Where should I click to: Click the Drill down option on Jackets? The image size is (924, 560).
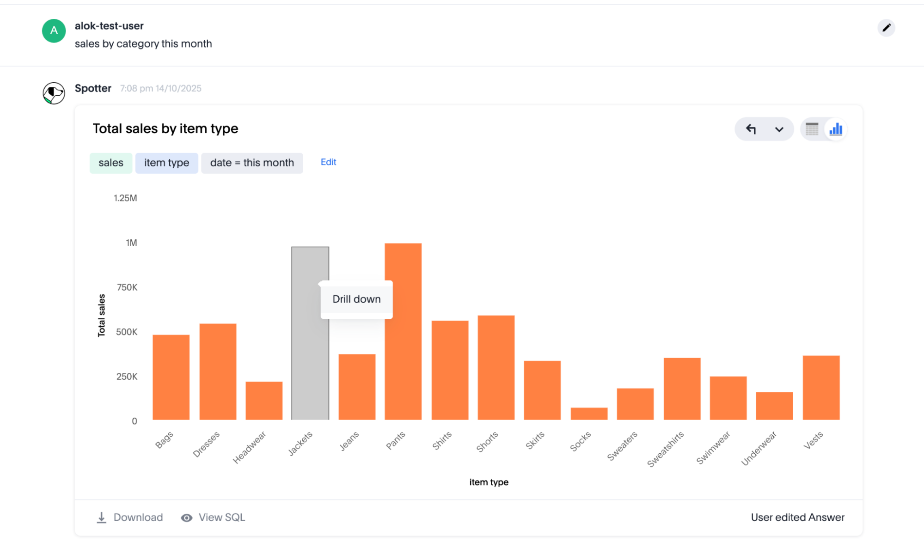[x=356, y=299]
